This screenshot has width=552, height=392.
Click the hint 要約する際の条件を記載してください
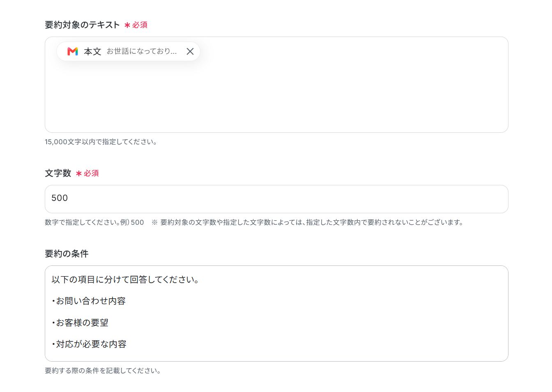coord(103,371)
